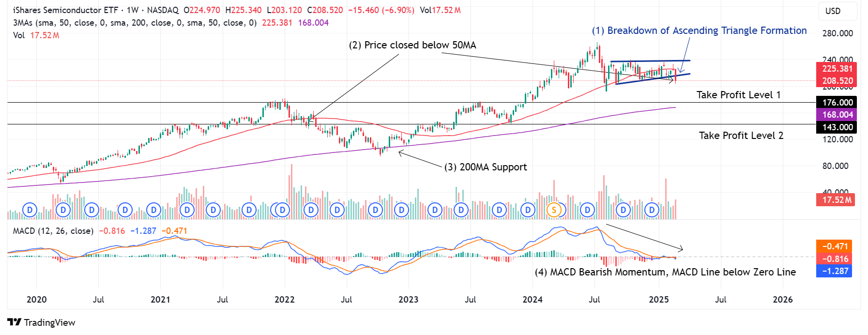Click the 120.000 price axis label

tap(838, 139)
